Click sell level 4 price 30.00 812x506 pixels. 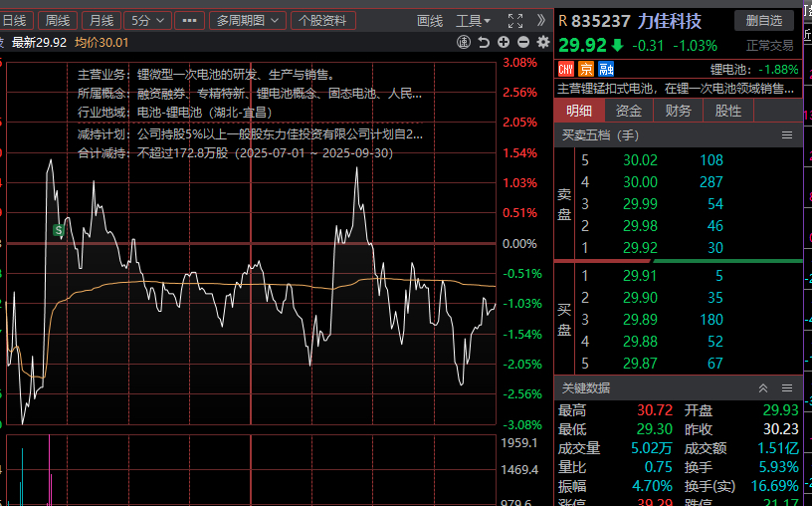coord(640,182)
